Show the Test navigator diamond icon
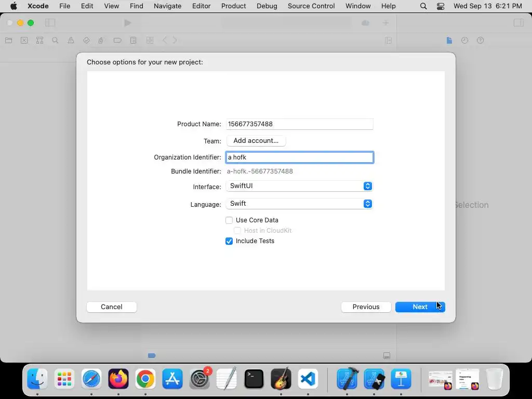Image resolution: width=532 pixels, height=399 pixels. [86, 41]
